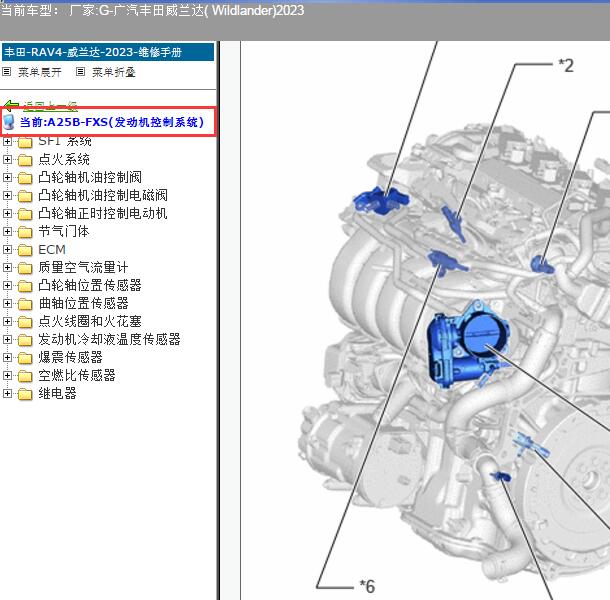
Task: Click the 丰田-RAV4-威兰达-2023-维修手册 title bar
Action: pos(108,52)
